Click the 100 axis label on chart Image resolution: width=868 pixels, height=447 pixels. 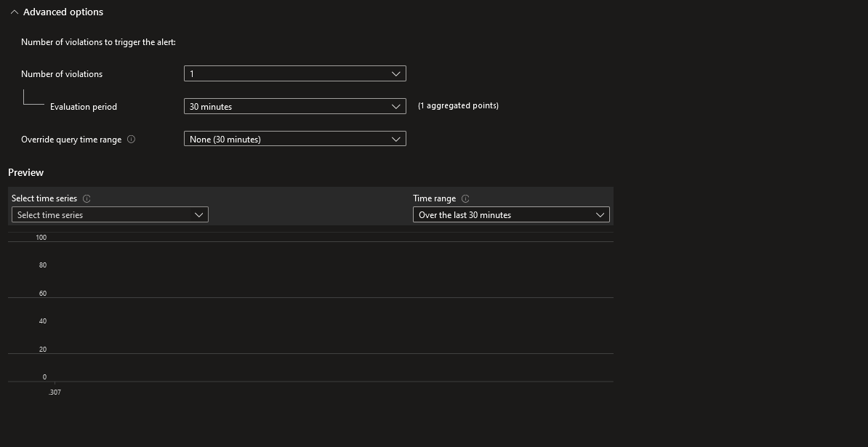[41, 238]
